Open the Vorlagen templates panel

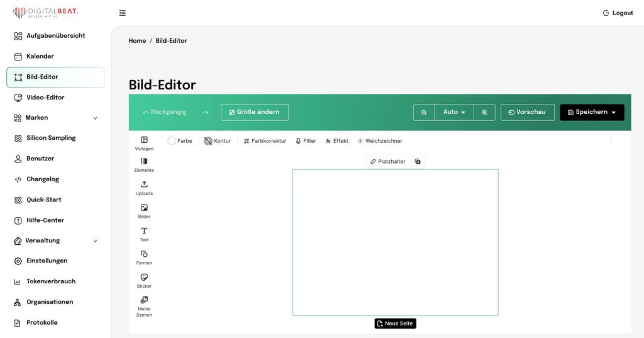[x=144, y=143]
